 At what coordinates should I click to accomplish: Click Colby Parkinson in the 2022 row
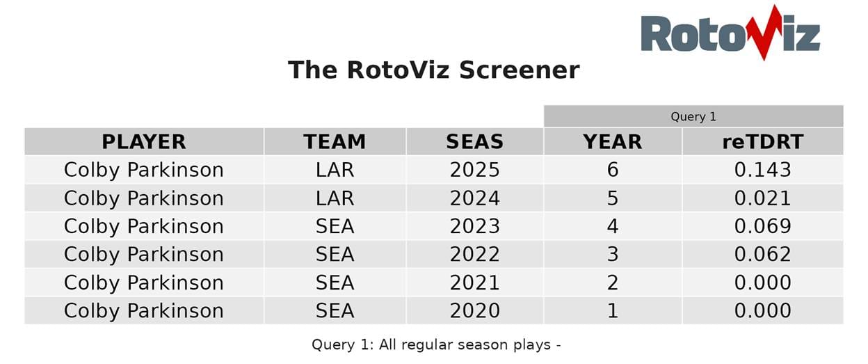pyautogui.click(x=144, y=254)
